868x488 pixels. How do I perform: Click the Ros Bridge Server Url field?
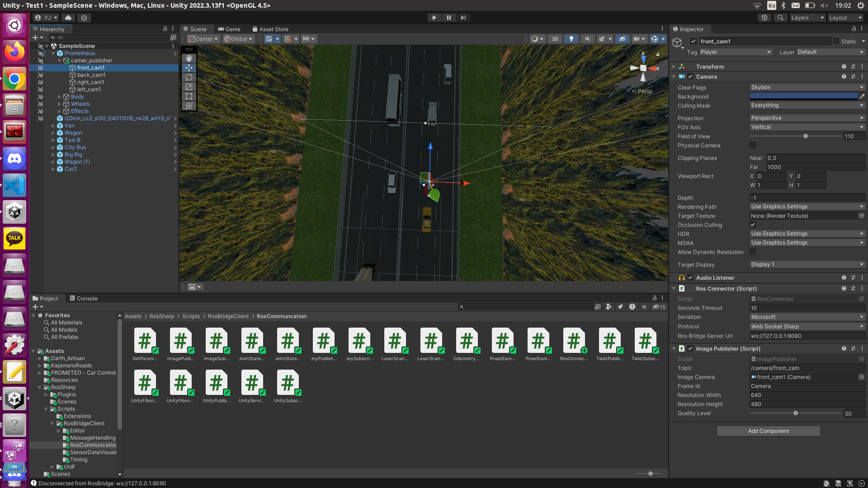coord(807,336)
